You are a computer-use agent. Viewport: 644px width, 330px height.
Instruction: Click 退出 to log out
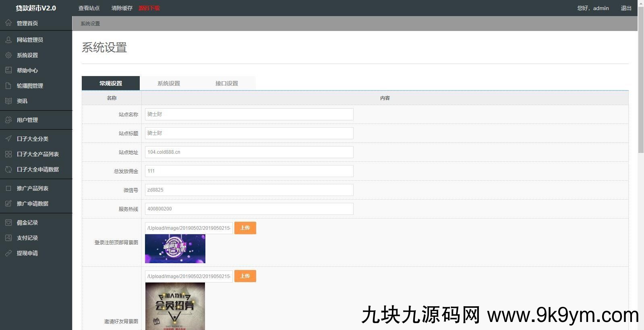click(626, 8)
